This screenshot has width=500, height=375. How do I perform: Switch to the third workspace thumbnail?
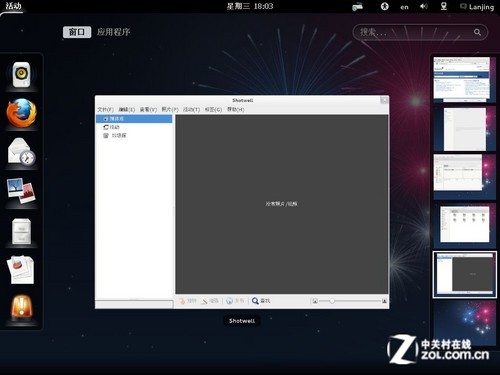[464, 177]
